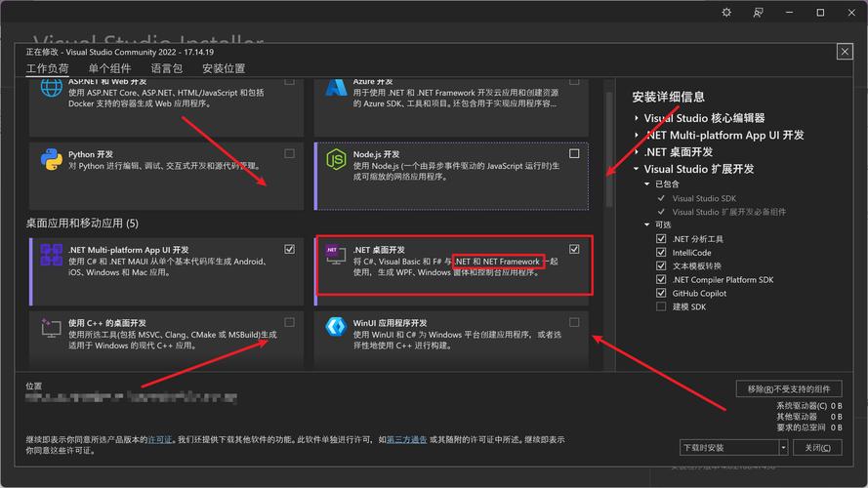
Task: Switch to 安装位置 tab
Action: (224, 68)
